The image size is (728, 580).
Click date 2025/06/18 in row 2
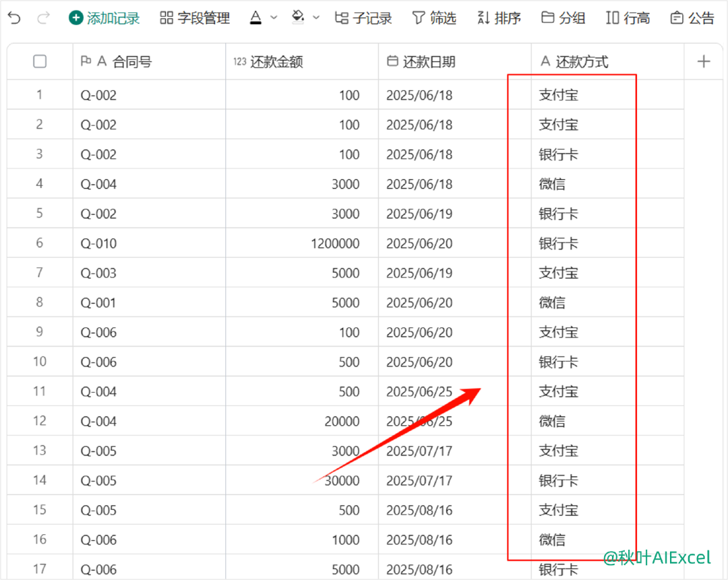(x=454, y=125)
